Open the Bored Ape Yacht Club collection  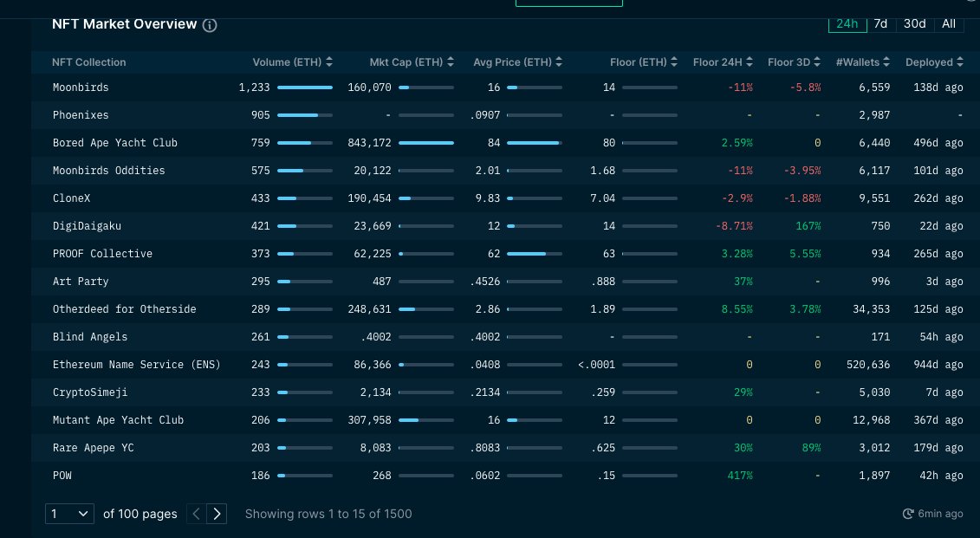coord(115,142)
